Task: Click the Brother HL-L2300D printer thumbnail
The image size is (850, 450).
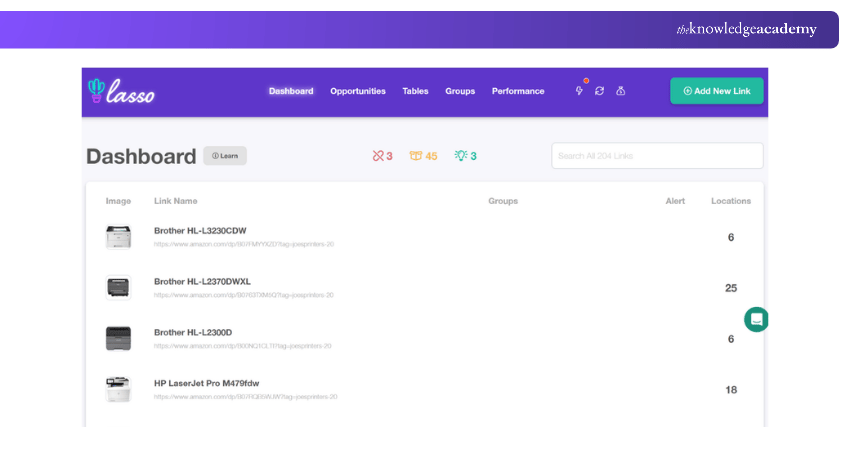Action: point(118,338)
